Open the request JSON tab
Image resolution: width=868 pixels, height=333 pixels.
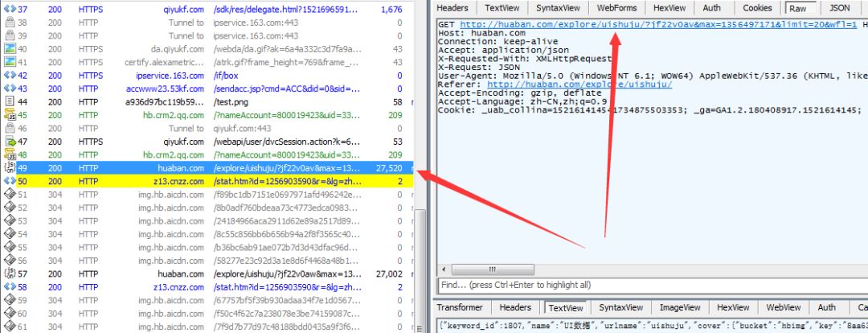point(839,8)
